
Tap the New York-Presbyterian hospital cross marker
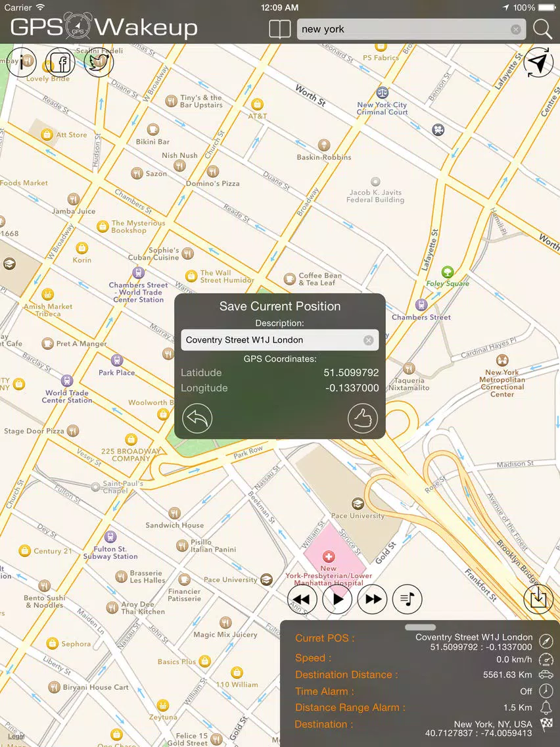coord(329,556)
